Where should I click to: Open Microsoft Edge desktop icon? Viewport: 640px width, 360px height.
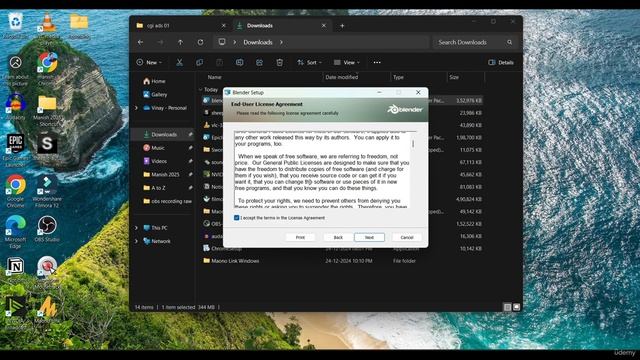(x=15, y=232)
